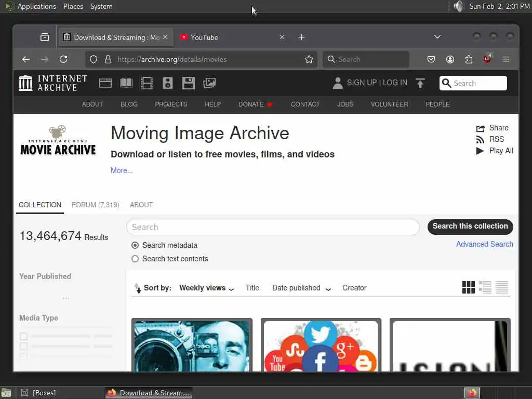Switch to the YouTube browser tab
The height and width of the screenshot is (399, 532).
[x=232, y=37]
